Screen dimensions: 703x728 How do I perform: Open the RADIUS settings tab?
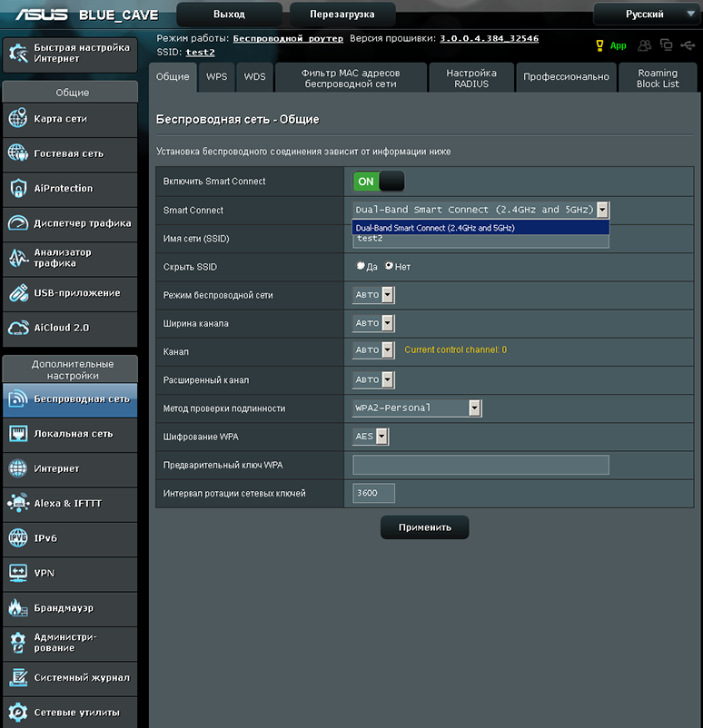coord(471,78)
